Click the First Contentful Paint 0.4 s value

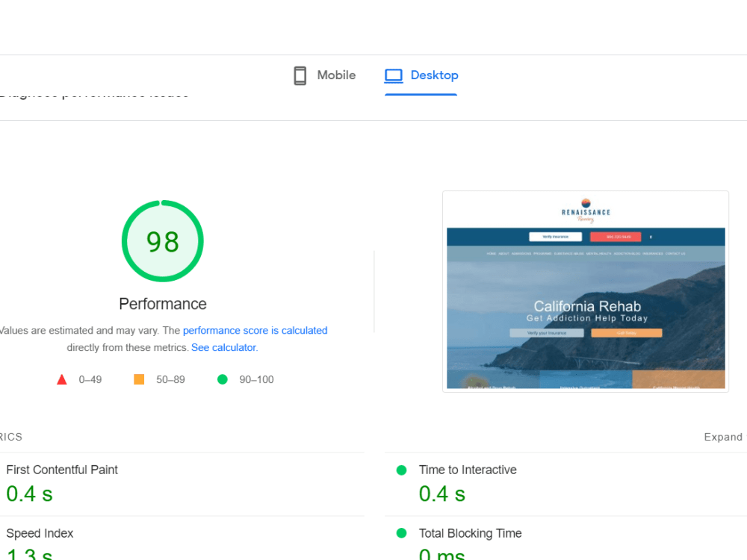click(x=29, y=494)
